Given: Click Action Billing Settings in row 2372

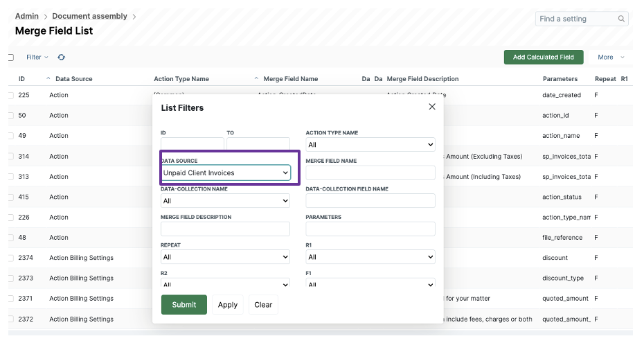Looking at the screenshot, I should [81, 319].
